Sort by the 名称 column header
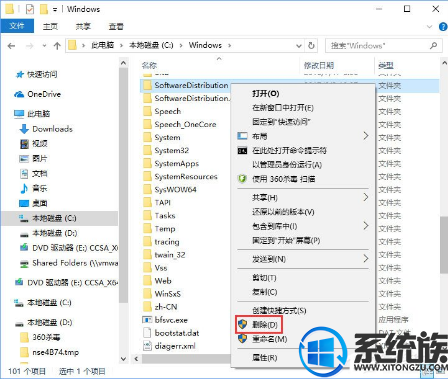The height and width of the screenshot is (380, 448). click(x=149, y=65)
